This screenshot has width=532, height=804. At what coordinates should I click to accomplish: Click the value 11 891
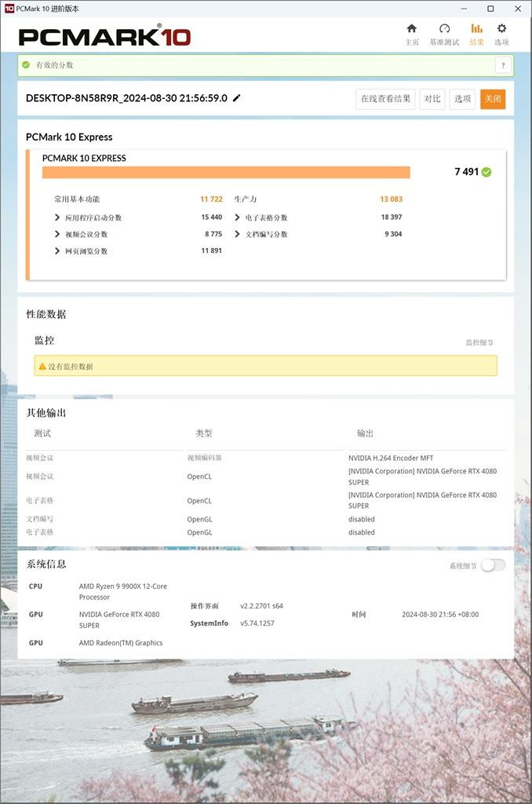[x=211, y=250]
